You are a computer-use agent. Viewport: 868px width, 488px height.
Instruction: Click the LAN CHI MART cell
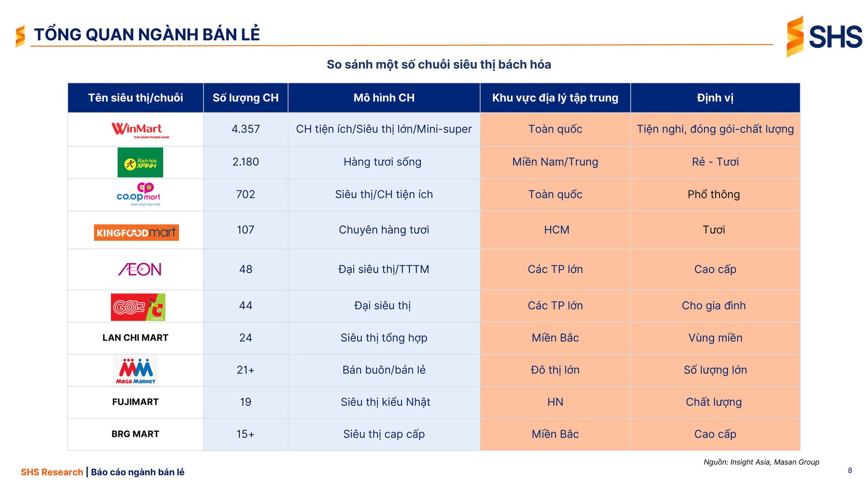[135, 337]
